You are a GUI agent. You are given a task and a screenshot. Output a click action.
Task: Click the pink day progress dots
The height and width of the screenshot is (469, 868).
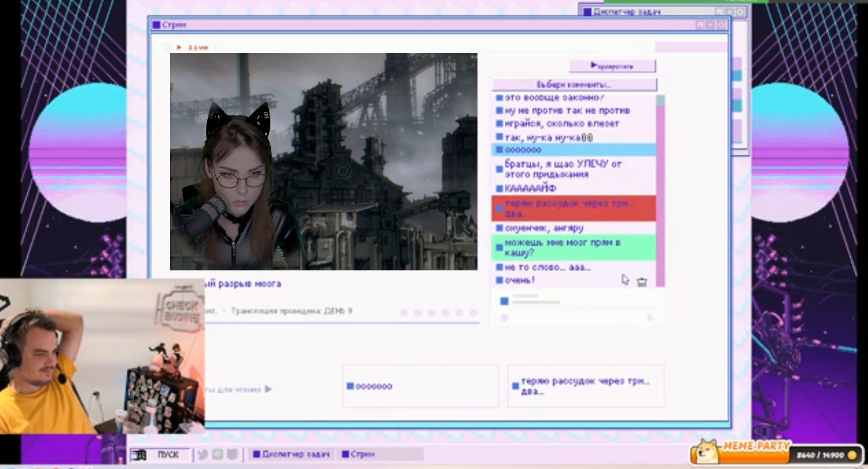[x=438, y=313]
